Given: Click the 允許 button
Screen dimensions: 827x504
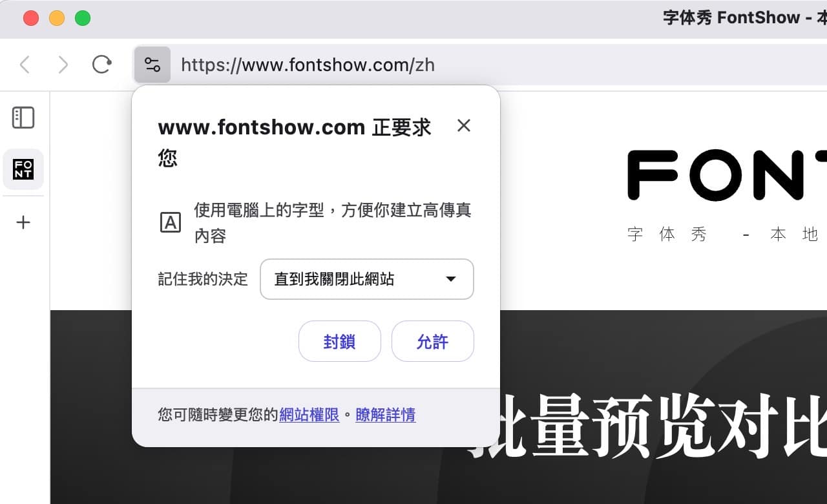Looking at the screenshot, I should (x=433, y=341).
